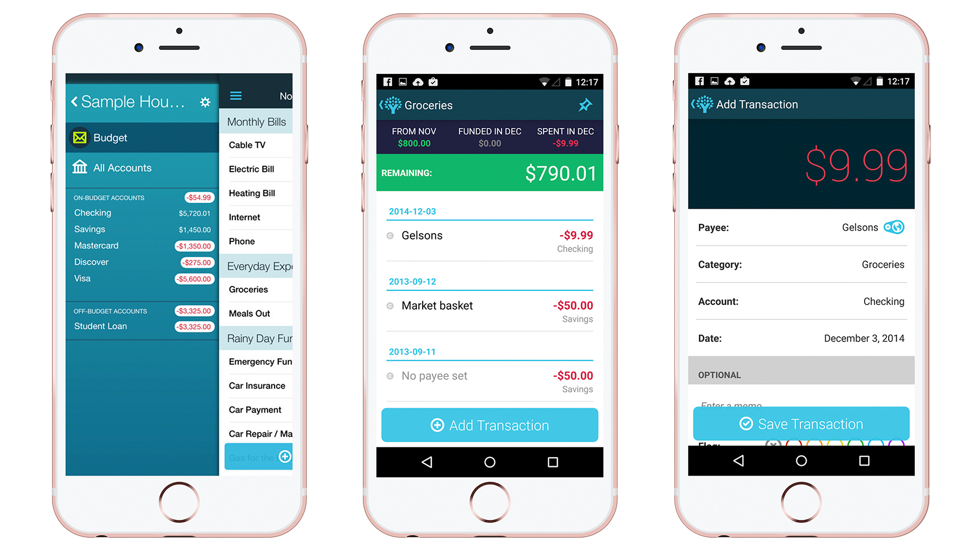The width and height of the screenshot is (980, 551).
Task: Click the Add Transaction button on Groceries screen
Action: coord(490,424)
